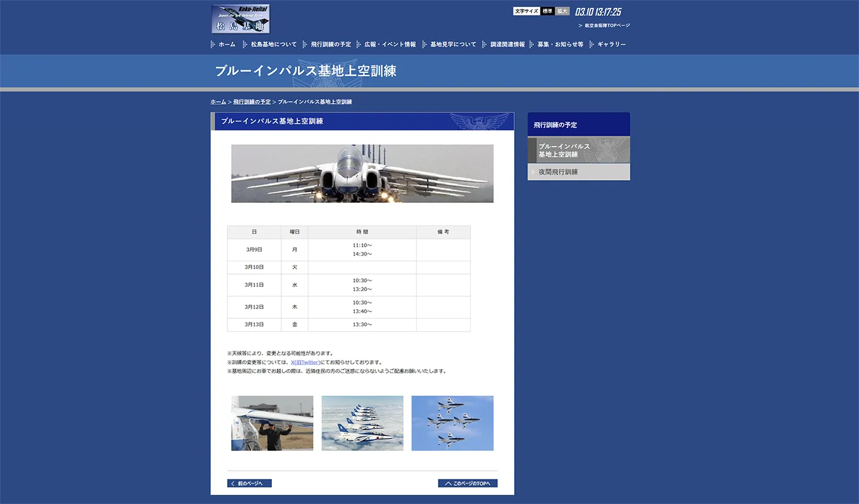Click the 文字サイズ label tag
Screen dimensions: 859x504
pyautogui.click(x=526, y=10)
